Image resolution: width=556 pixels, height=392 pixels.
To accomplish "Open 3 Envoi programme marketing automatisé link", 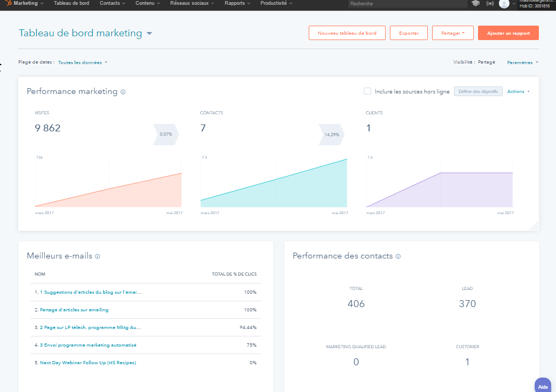I will 88,345.
